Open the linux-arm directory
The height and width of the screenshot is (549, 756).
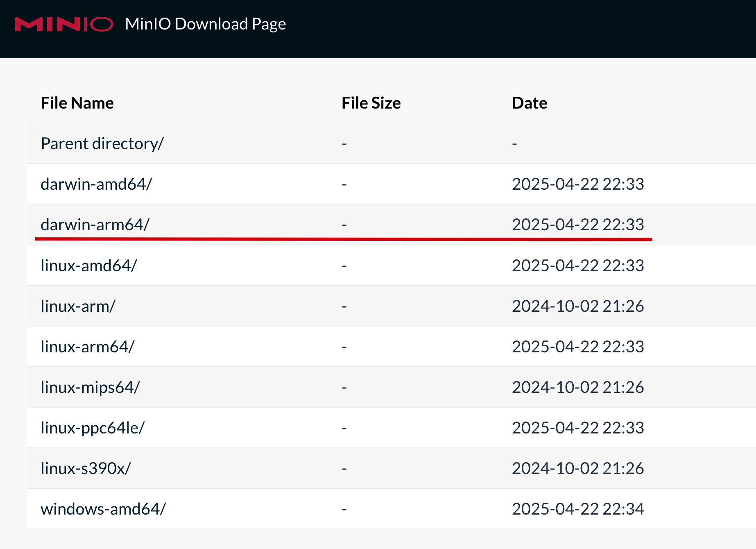click(x=78, y=306)
